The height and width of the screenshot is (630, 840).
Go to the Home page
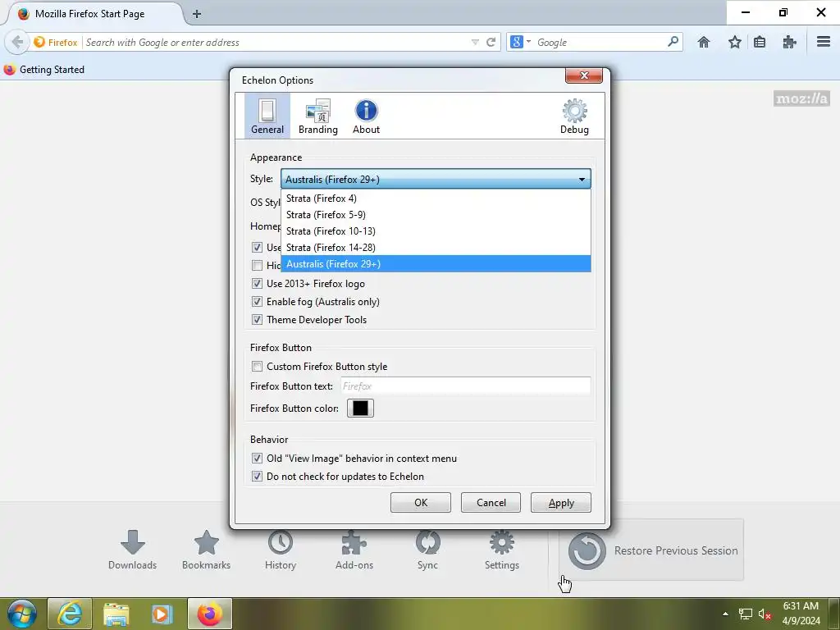[704, 42]
